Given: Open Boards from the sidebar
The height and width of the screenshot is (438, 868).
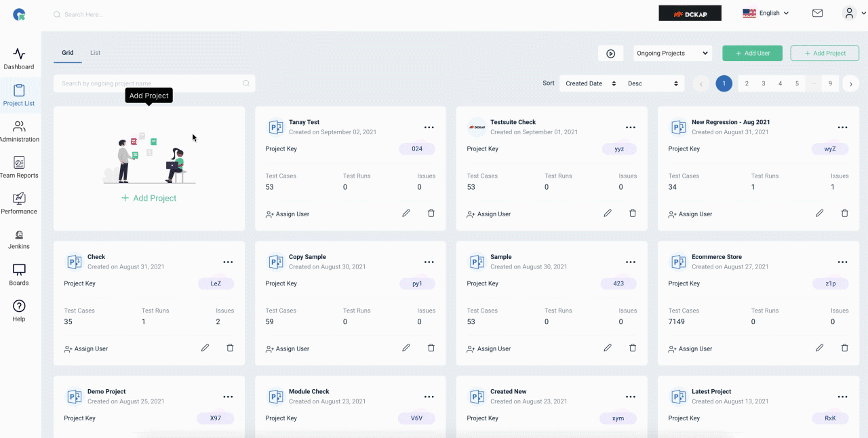Looking at the screenshot, I should coord(19,270).
